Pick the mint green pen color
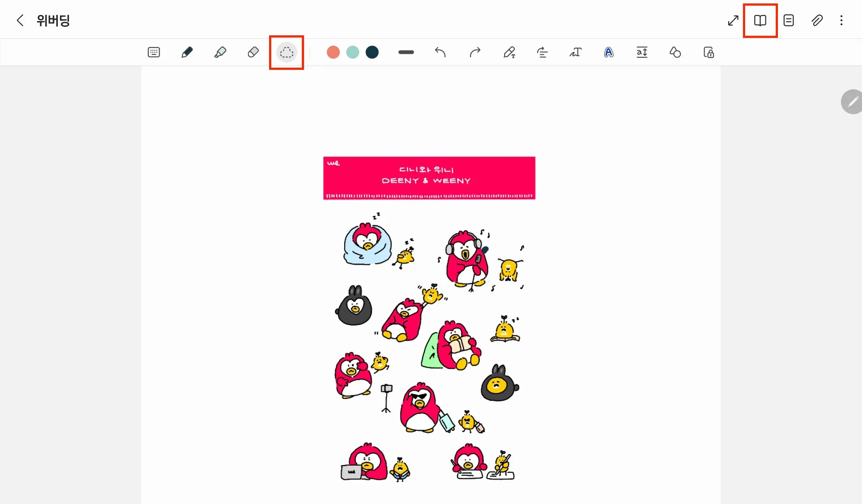This screenshot has width=862, height=504. tap(352, 52)
